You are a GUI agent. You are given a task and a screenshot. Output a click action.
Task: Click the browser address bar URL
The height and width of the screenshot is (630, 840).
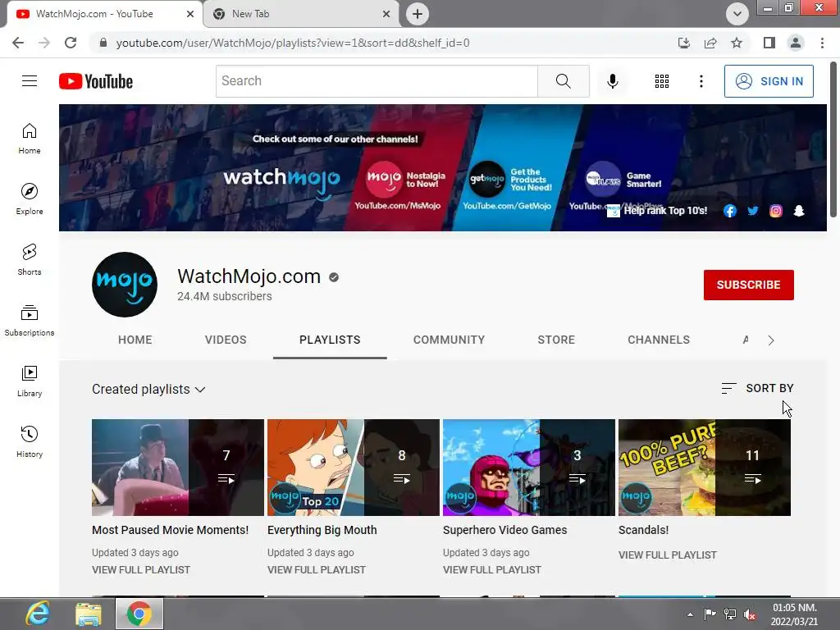point(293,43)
